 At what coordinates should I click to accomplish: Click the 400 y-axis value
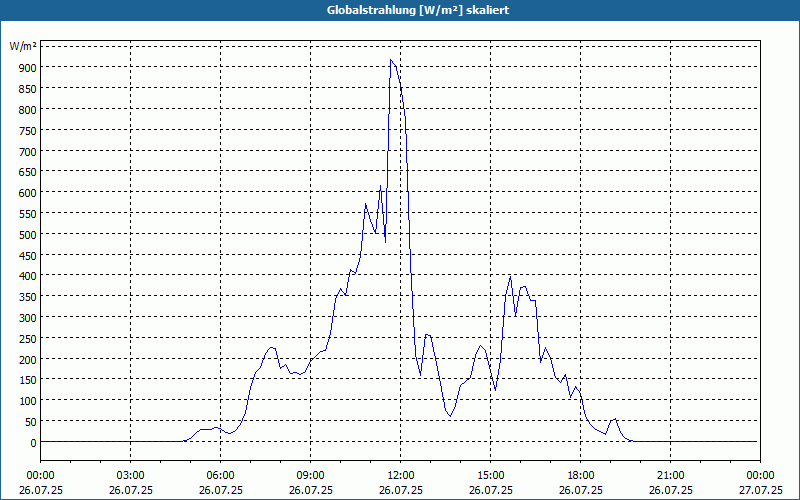pos(29,276)
